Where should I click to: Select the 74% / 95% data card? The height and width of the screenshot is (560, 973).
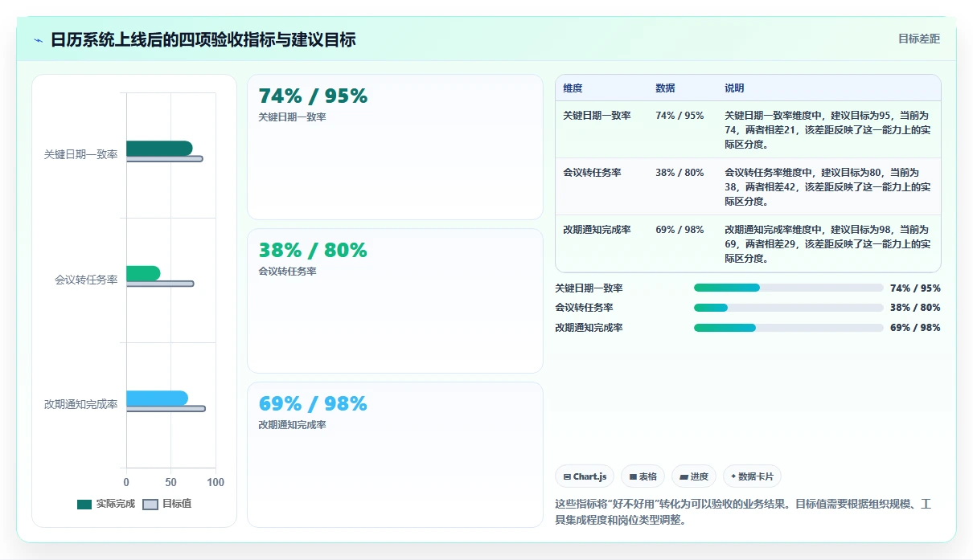(x=395, y=147)
